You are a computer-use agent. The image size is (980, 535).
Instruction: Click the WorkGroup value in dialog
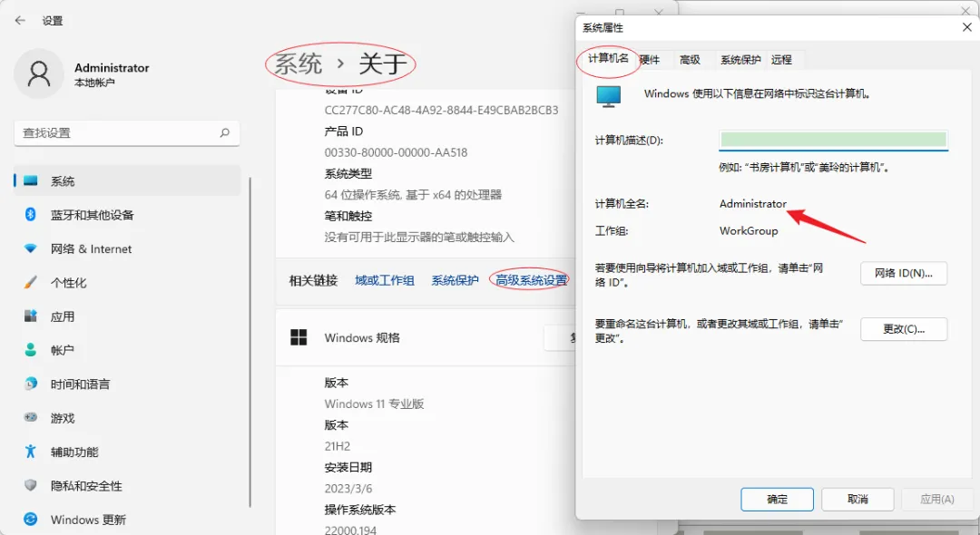pos(749,231)
